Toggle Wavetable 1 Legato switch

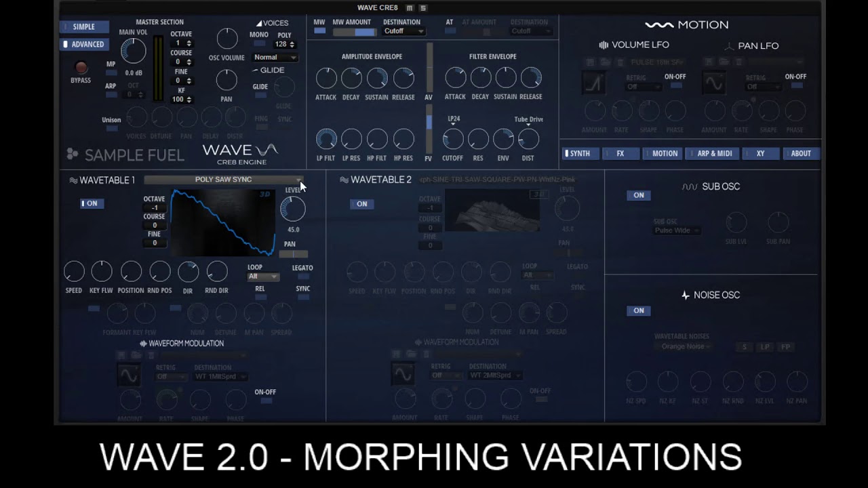tap(303, 277)
